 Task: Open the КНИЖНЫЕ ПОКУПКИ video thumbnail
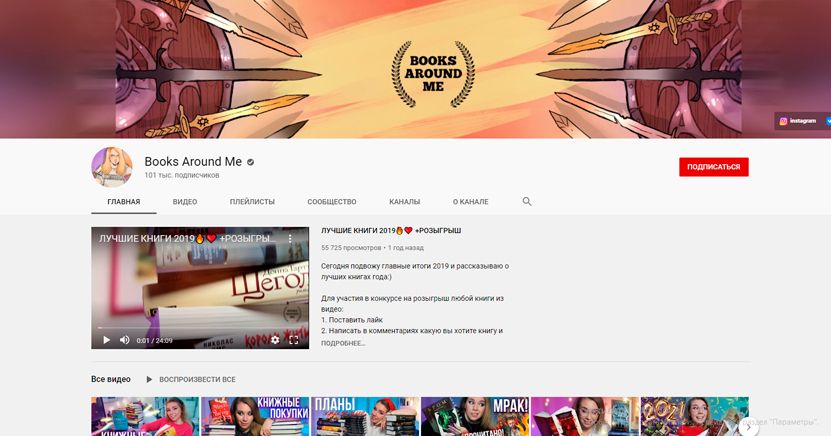pos(255,416)
